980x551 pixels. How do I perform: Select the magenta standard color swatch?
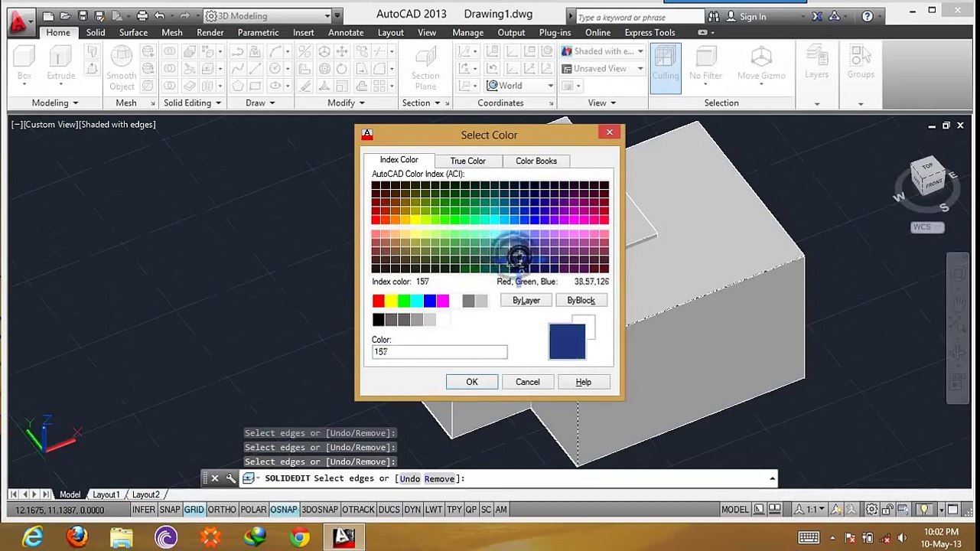[443, 302]
